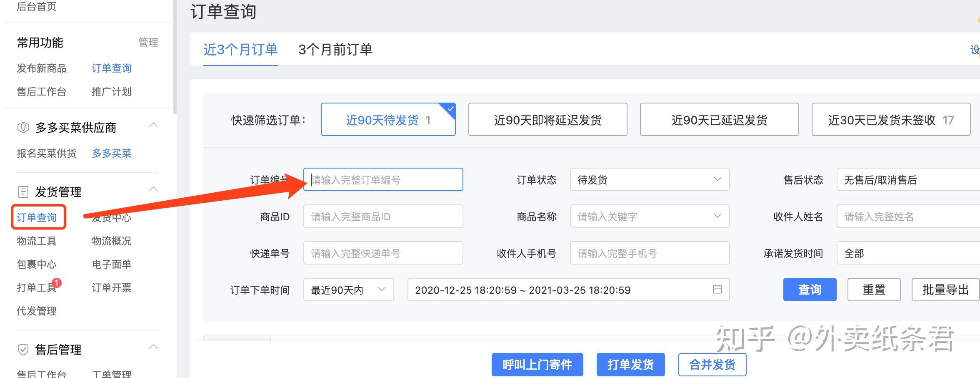This screenshot has width=980, height=378.
Task: Open 包裹中心 in the sidebar
Action: (x=37, y=264)
